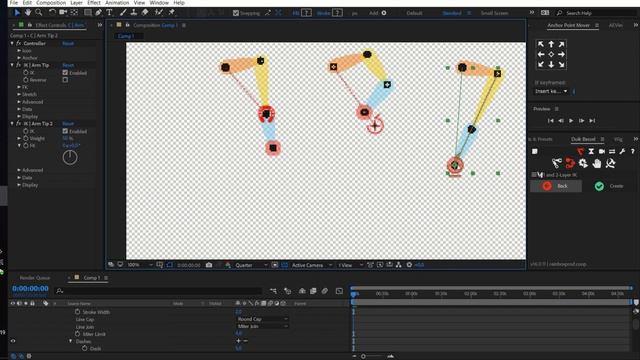Toggle stopwatch for Weight property
The width and height of the screenshot is (640, 360).
[x=26, y=138]
